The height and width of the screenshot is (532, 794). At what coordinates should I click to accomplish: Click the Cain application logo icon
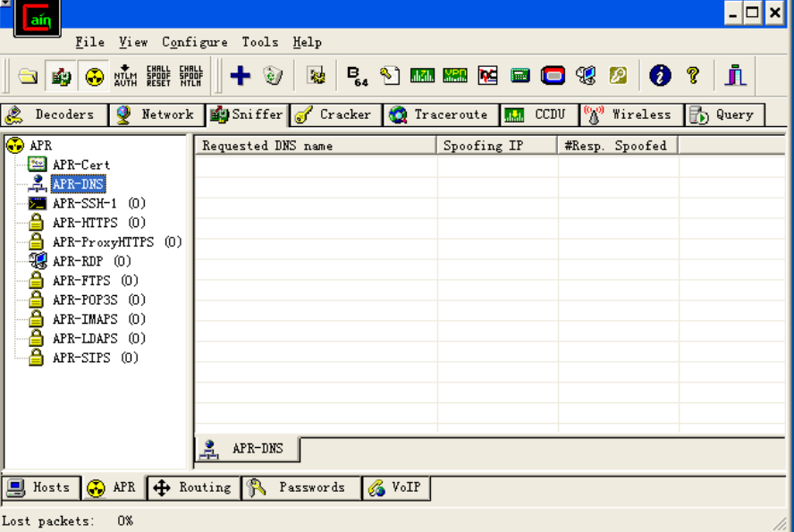click(x=38, y=18)
